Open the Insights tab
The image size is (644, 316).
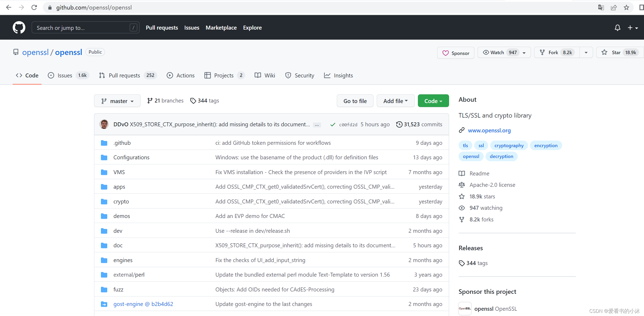click(338, 76)
